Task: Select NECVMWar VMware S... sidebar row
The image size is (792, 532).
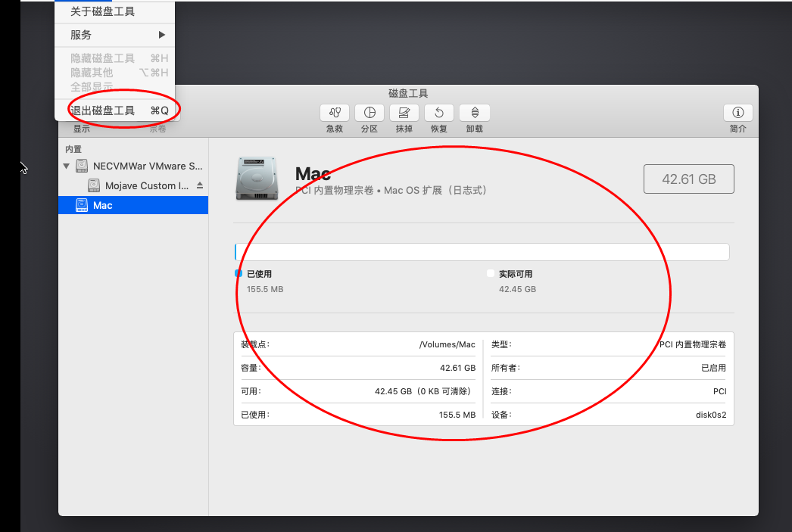Action: [x=133, y=166]
